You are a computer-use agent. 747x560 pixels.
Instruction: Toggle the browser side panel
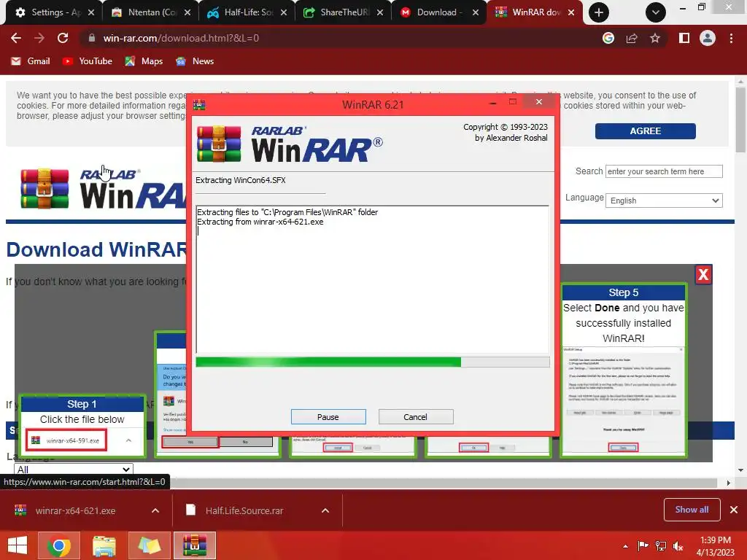click(x=684, y=38)
